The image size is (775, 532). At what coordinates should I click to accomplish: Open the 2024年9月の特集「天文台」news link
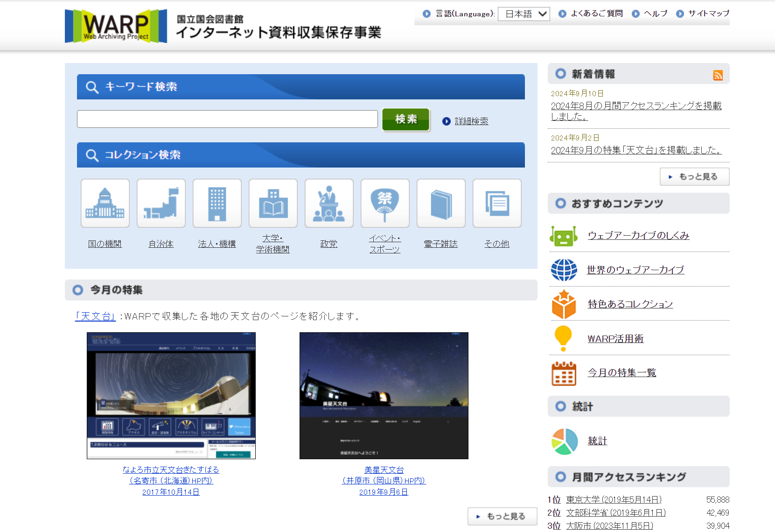click(636, 150)
